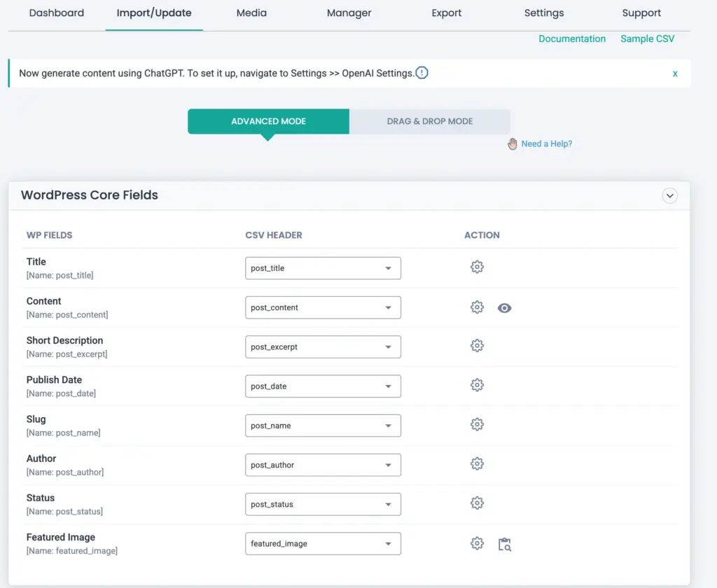Open the Sample CSV link
The width and height of the screenshot is (717, 588).
coord(647,39)
